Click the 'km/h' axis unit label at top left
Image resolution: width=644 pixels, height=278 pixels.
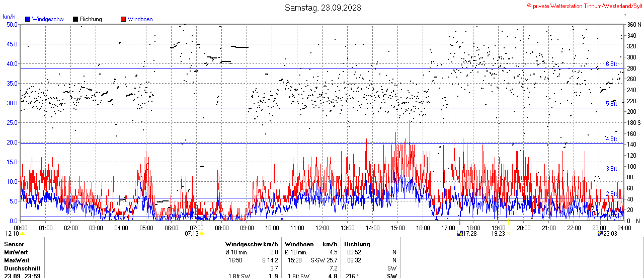(9, 17)
